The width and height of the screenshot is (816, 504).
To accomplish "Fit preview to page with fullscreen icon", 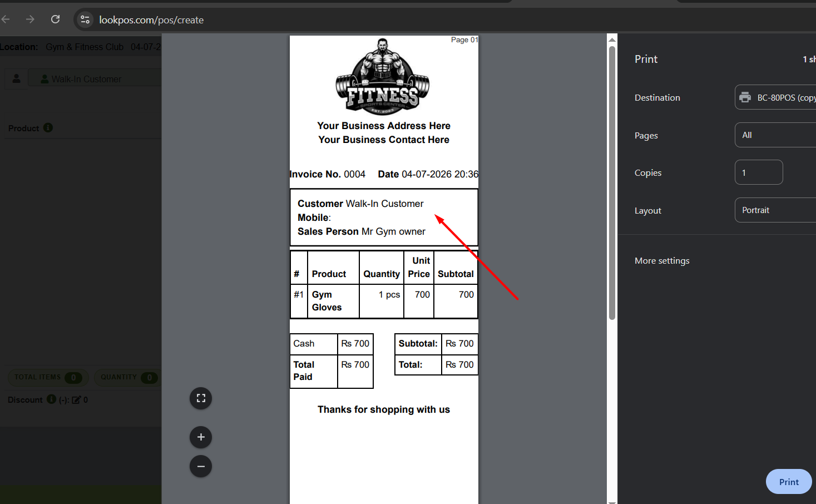I will pyautogui.click(x=201, y=398).
